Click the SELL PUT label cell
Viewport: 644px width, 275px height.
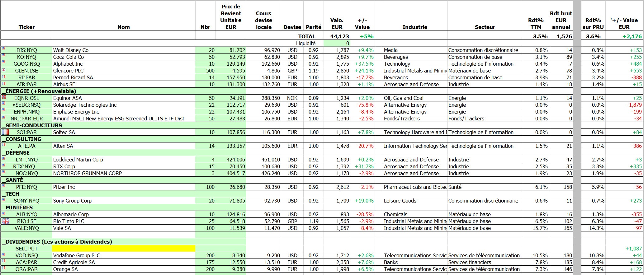pos(26,249)
